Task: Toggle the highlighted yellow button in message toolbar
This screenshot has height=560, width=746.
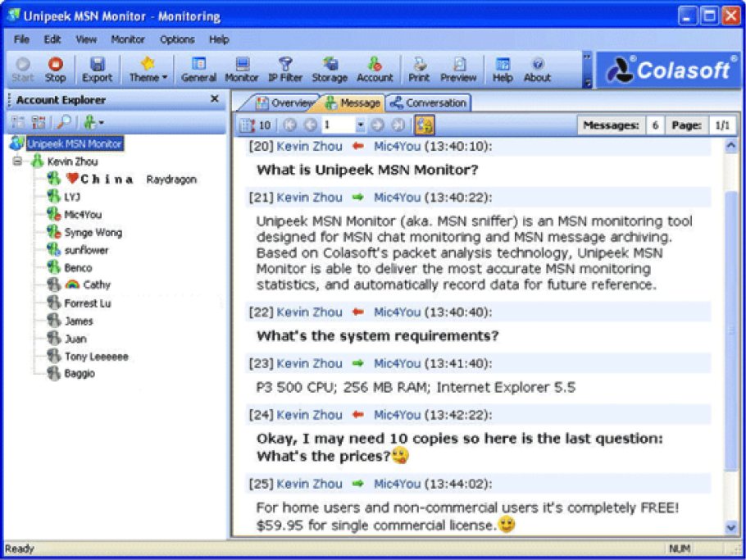Action: coord(425,125)
